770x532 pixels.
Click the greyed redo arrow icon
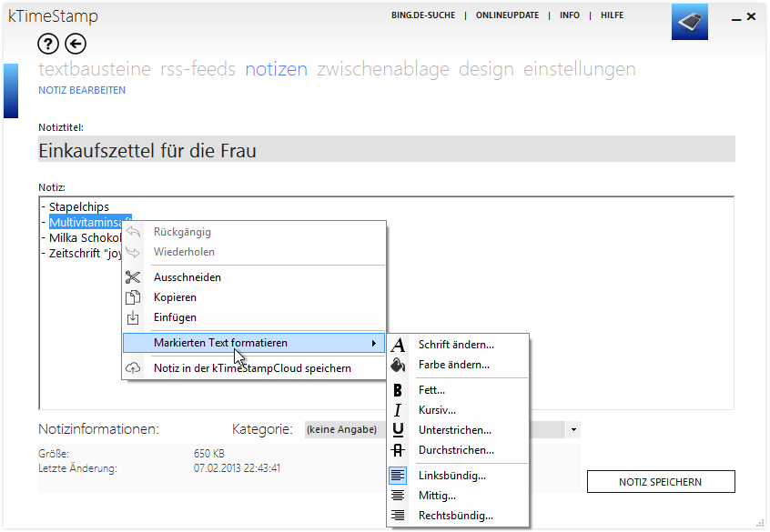coord(133,252)
